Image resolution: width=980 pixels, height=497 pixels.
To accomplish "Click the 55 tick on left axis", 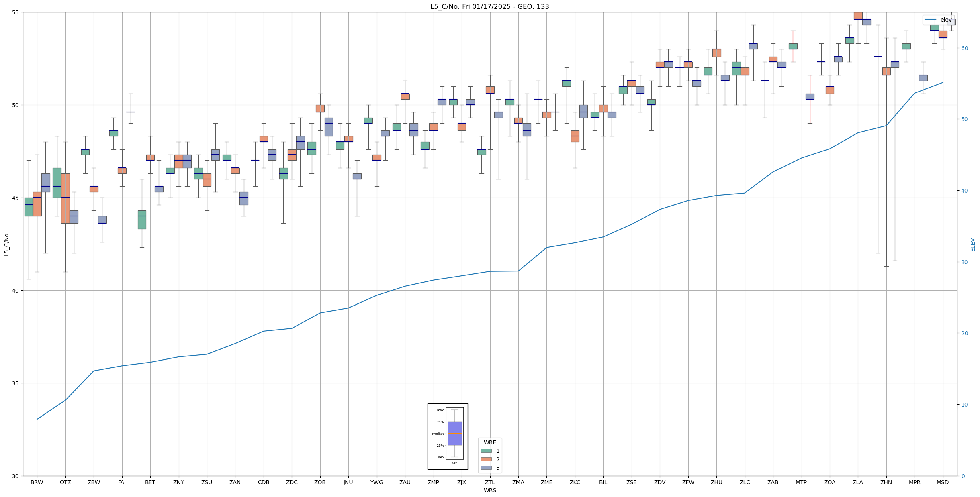I will click(16, 12).
